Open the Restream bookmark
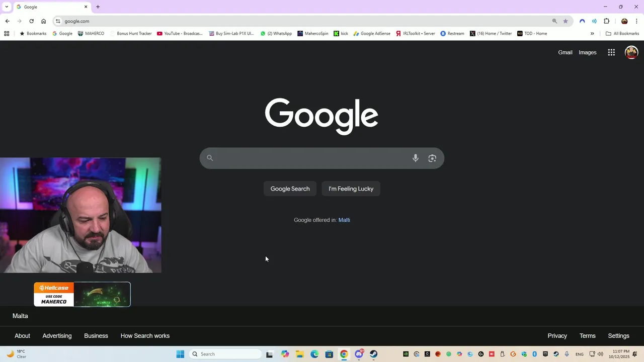This screenshot has width=644, height=362. tap(452, 34)
